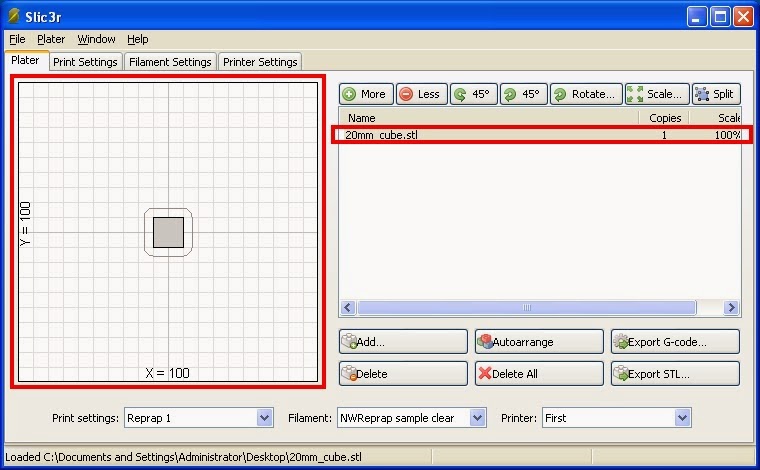760x470 pixels.
Task: Click the Slic3r title bar icon
Action: 14,16
